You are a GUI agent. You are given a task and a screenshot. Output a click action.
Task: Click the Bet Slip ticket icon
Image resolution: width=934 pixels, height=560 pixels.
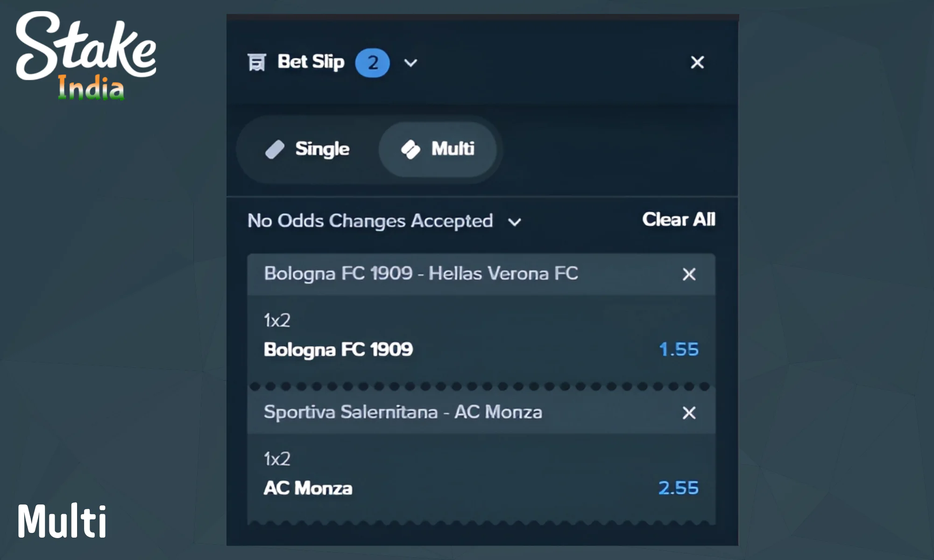[257, 62]
